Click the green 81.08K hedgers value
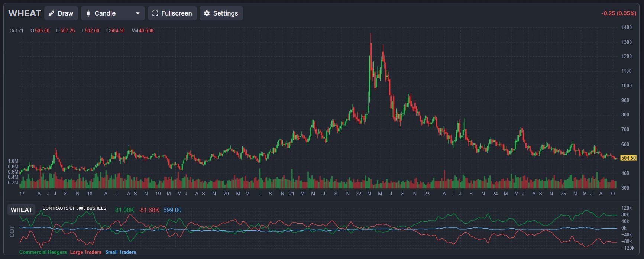Viewport: 644px width, 259px height. (x=124, y=210)
